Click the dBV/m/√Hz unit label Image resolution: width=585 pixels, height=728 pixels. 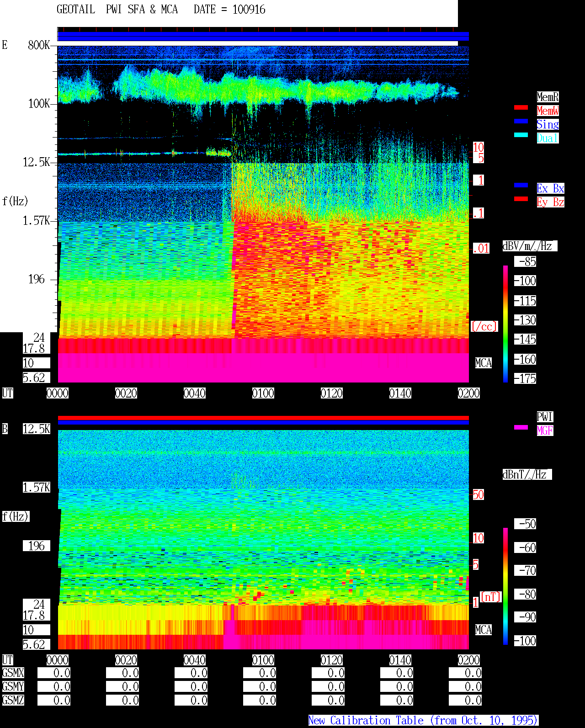click(530, 246)
